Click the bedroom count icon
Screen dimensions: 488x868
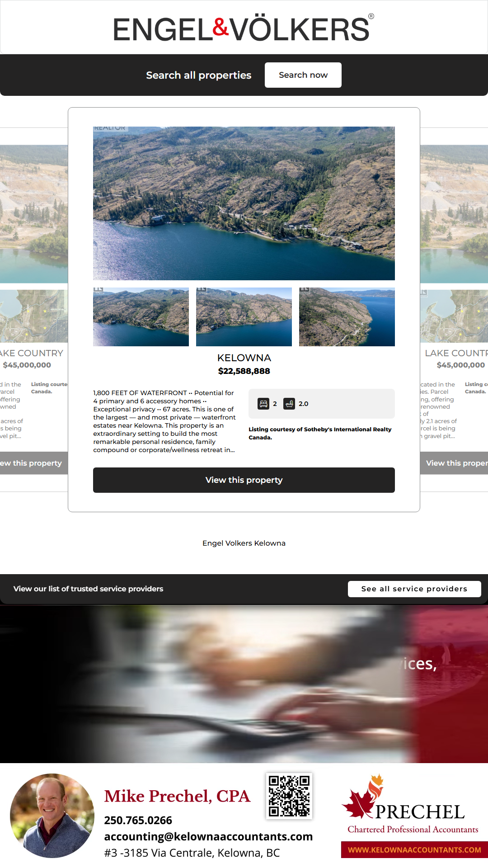click(x=263, y=404)
